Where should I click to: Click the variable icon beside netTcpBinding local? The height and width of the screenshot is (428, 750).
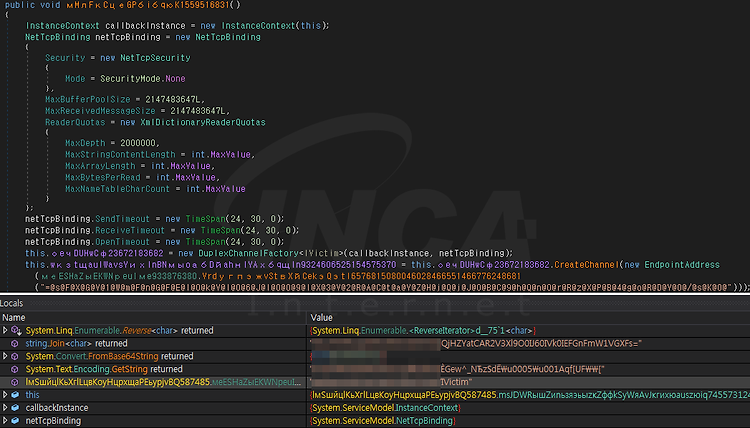pos(15,421)
